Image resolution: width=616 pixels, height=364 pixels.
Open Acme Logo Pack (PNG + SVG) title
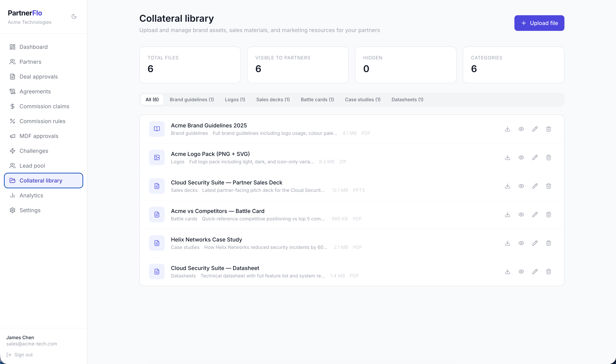(x=210, y=154)
